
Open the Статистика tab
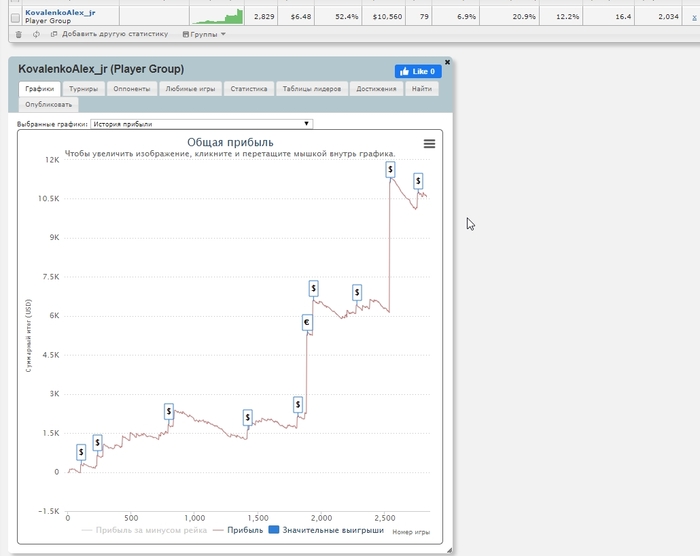point(249,89)
